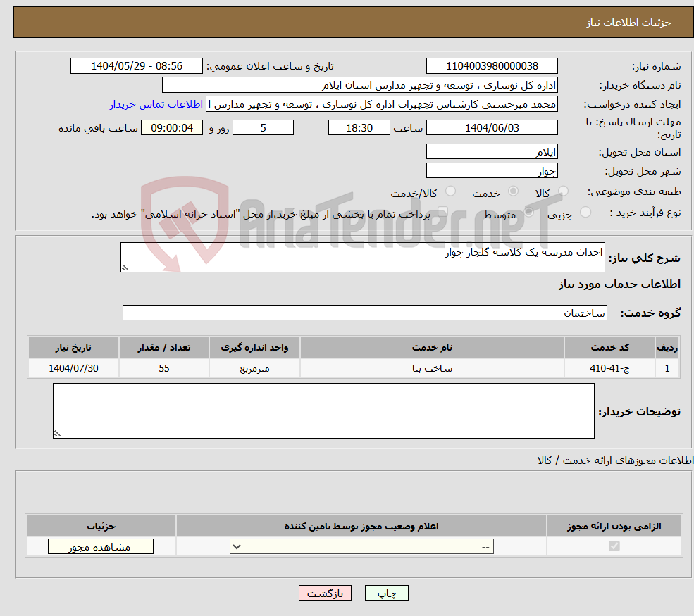Click the تعداد / مقدار column header
This screenshot has height=616, width=694.
(x=163, y=348)
